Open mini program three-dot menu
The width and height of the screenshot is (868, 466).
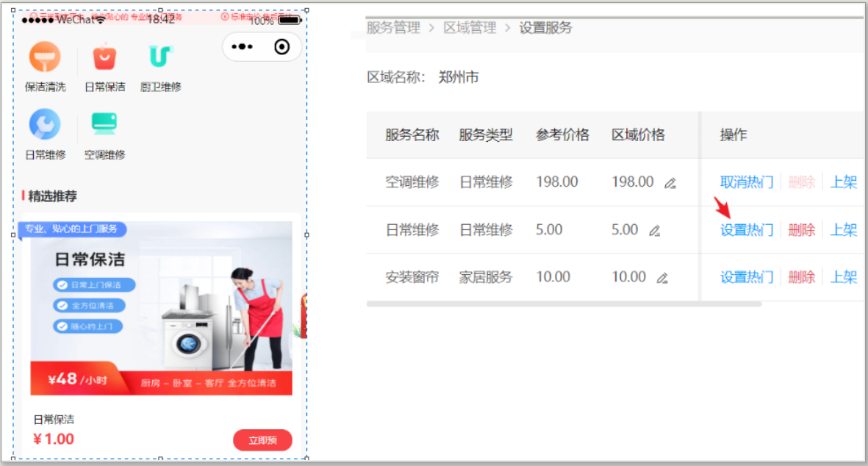click(x=242, y=46)
